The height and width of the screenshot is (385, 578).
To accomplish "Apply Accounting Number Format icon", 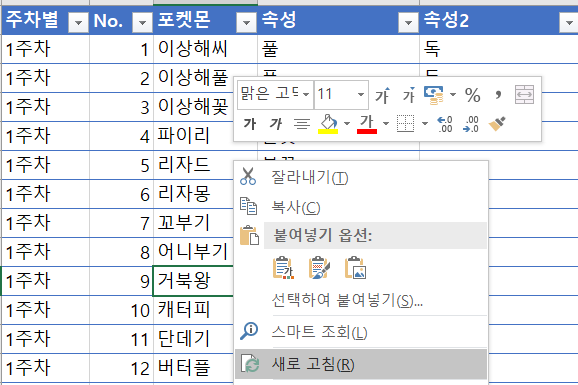I will pos(434,95).
